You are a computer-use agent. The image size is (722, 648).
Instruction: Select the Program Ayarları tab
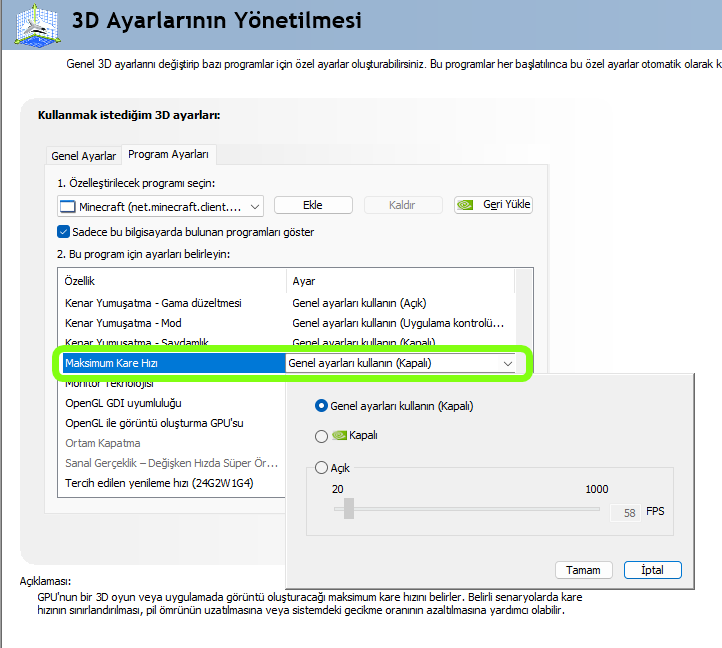tap(168, 154)
